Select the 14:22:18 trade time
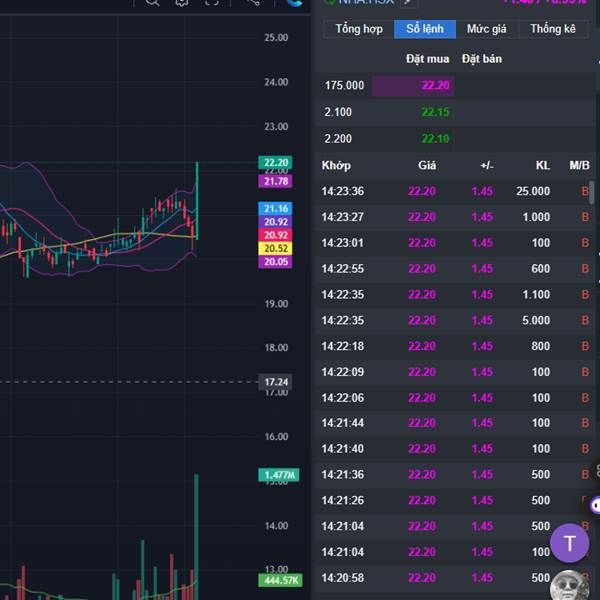The height and width of the screenshot is (600, 600). point(343,346)
